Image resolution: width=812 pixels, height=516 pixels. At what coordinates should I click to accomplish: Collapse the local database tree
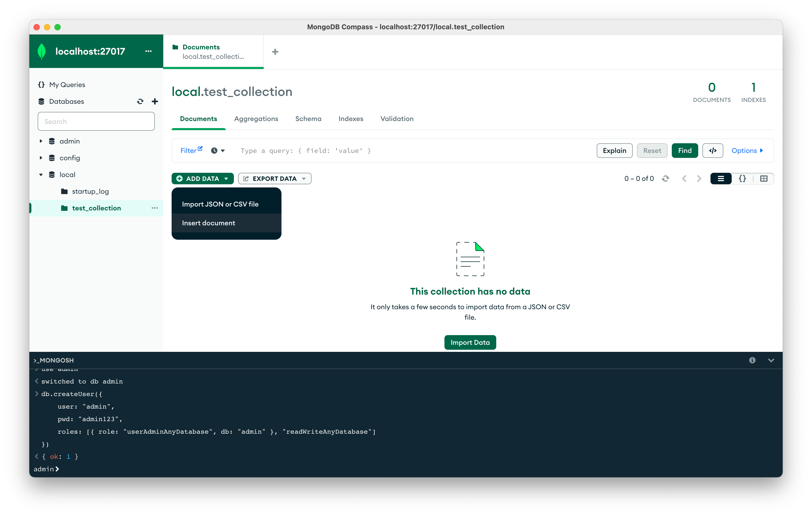[x=41, y=175]
